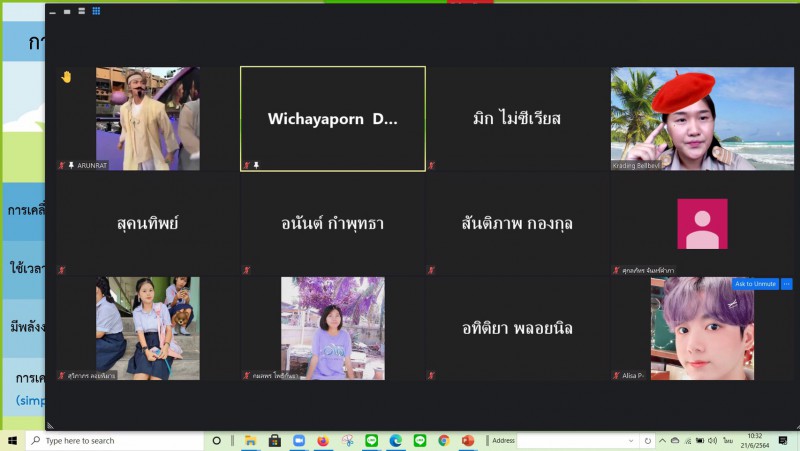Image resolution: width=800 pixels, height=451 pixels.
Task: Select the Wichayaporn D... participant tile
Action: coord(332,119)
